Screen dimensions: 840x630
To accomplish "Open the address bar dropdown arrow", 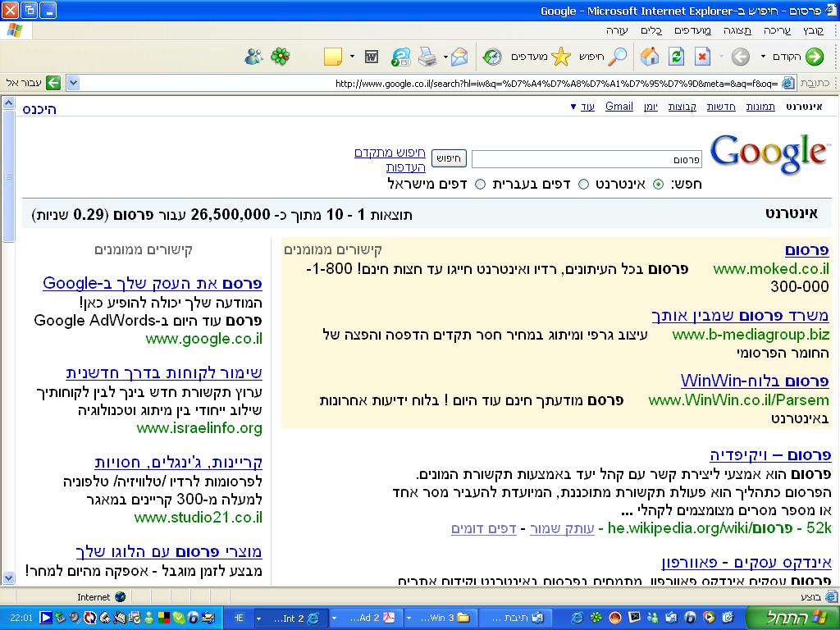I will point(73,83).
